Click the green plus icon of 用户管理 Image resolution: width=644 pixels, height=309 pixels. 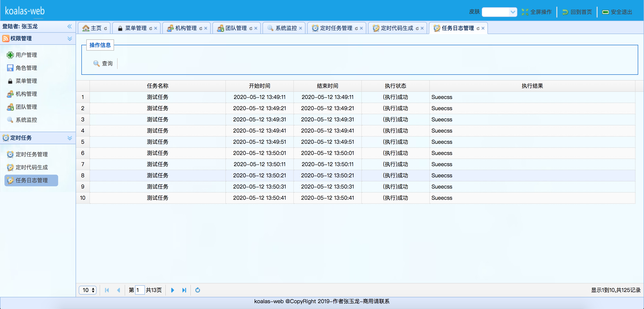click(10, 55)
